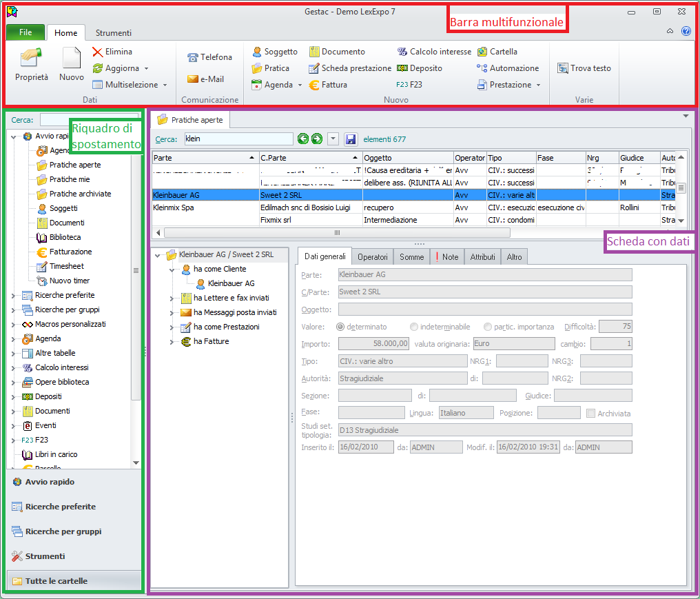Screen dimensions: 700x599
Task: Collapse the Avvio rapido tree node
Action: tap(13, 136)
